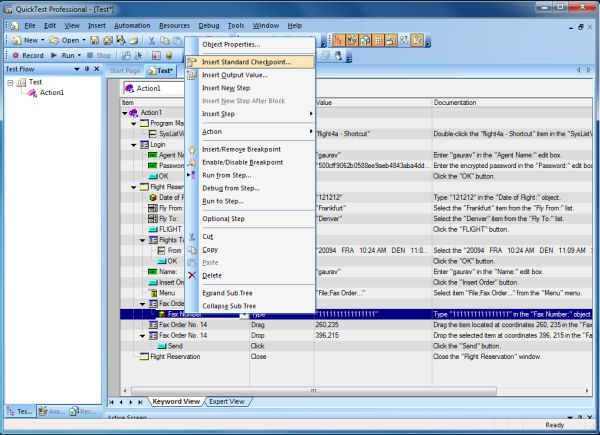Click the red Delete X icon
600x435 pixels.
192,275
